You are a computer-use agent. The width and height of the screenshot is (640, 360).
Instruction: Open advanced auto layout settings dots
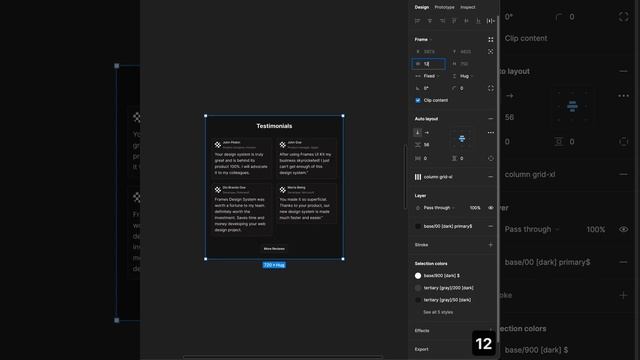[491, 132]
